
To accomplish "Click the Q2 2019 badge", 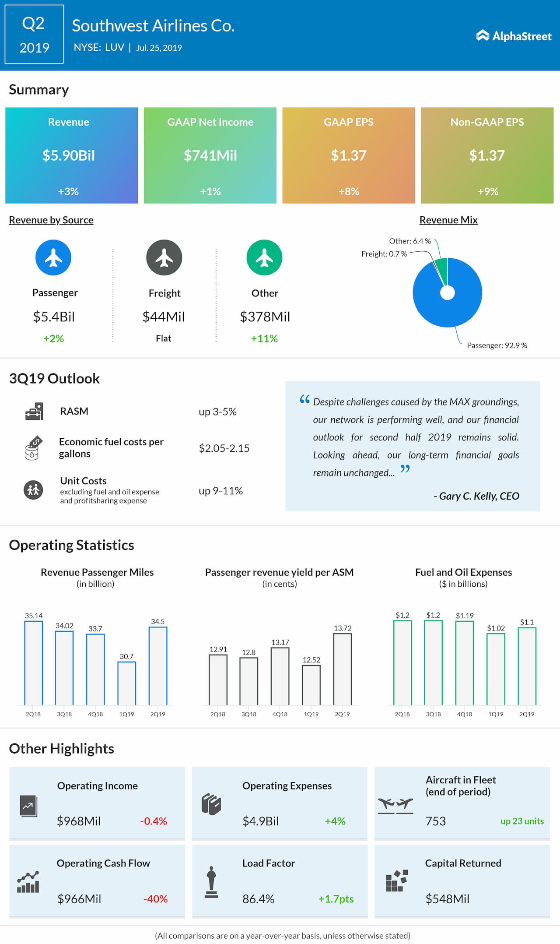I will coord(34,35).
